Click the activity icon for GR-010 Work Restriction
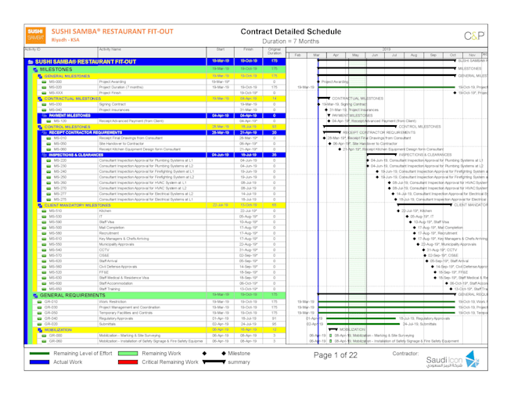Screen dimensions: 532x410 click(x=39, y=302)
